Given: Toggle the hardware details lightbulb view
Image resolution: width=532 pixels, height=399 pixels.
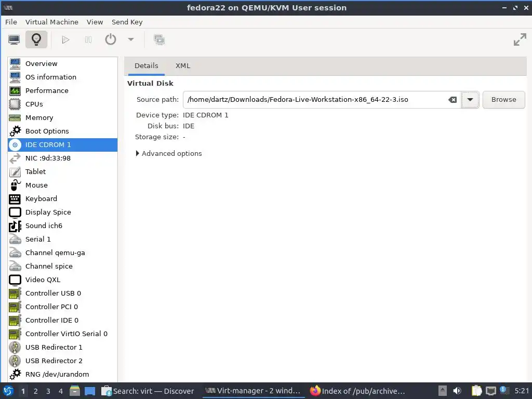Looking at the screenshot, I should (36, 39).
